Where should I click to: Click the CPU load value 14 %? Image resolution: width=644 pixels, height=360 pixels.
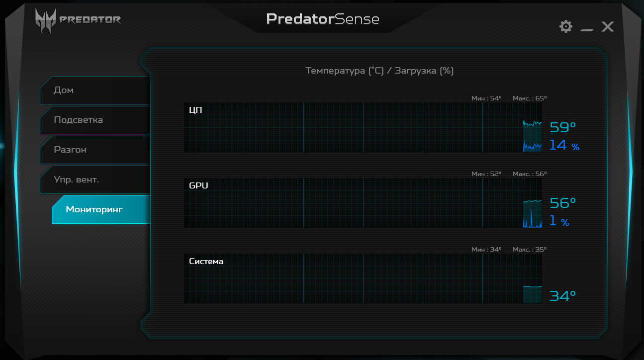click(564, 146)
